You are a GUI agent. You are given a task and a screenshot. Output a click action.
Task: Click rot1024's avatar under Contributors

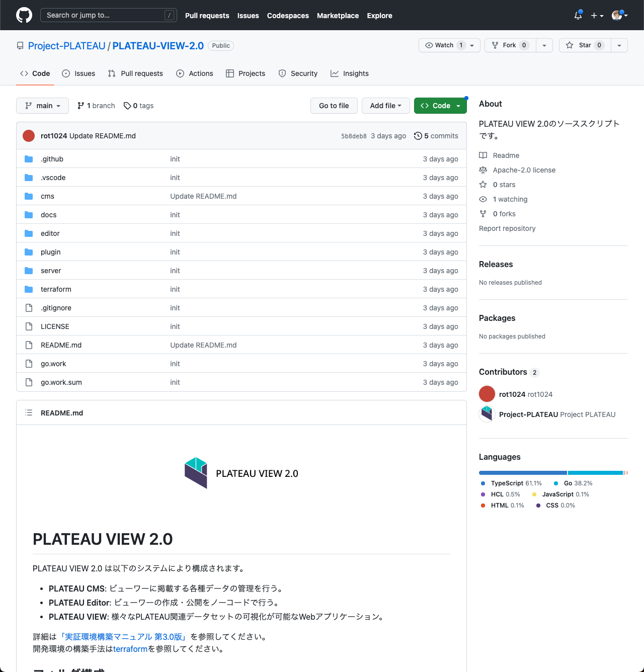coord(487,394)
